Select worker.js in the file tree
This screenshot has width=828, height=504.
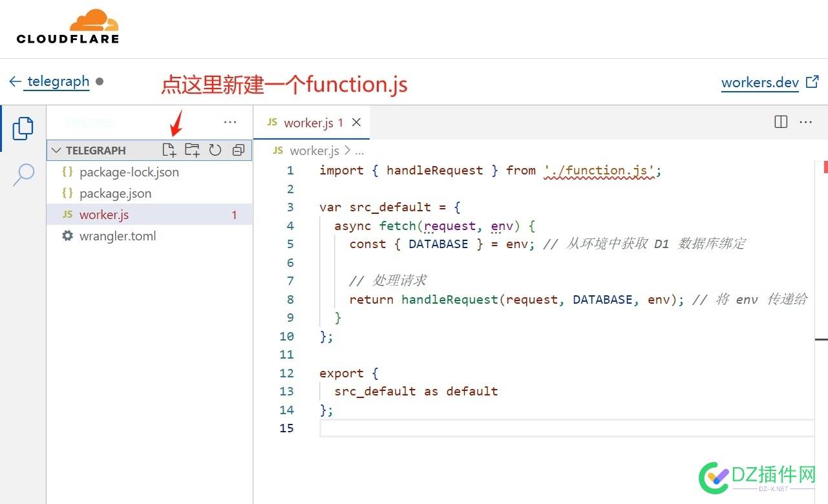point(149,215)
